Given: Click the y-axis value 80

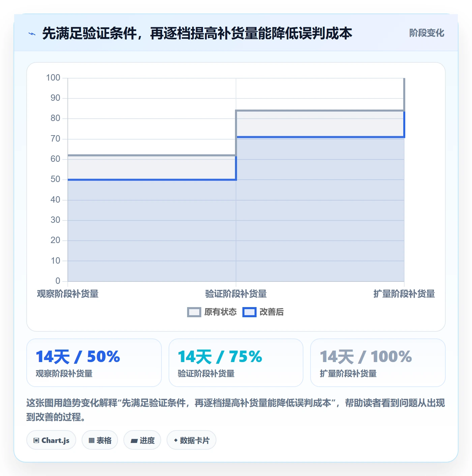Looking at the screenshot, I should coord(55,118).
